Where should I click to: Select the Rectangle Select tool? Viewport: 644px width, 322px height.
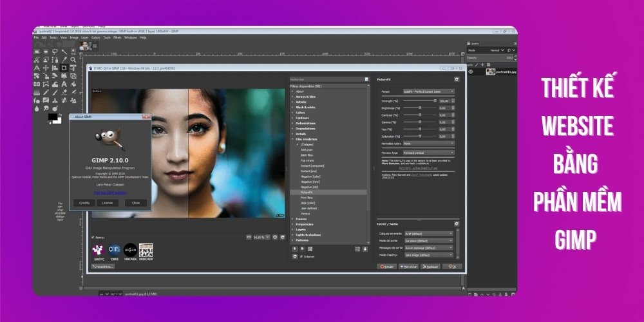tap(37, 52)
